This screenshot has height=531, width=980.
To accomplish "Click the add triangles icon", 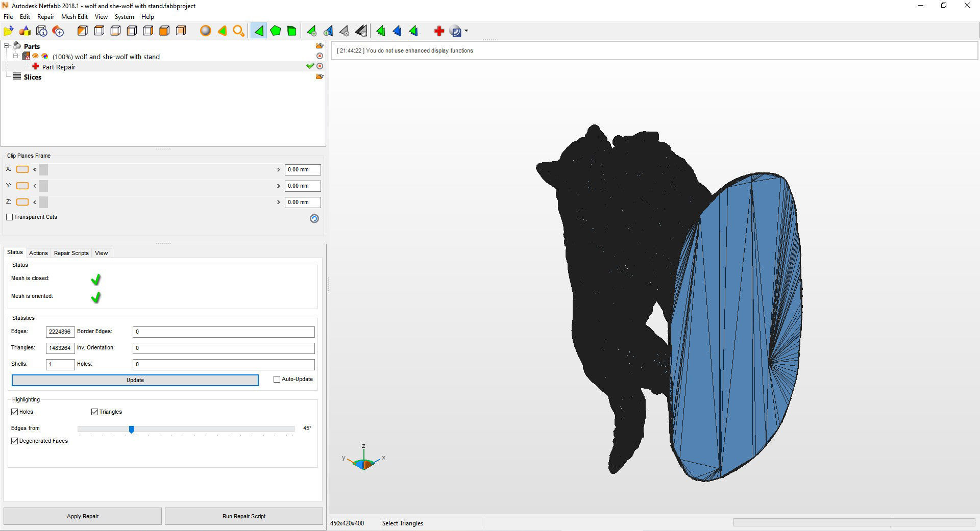I will pos(311,31).
